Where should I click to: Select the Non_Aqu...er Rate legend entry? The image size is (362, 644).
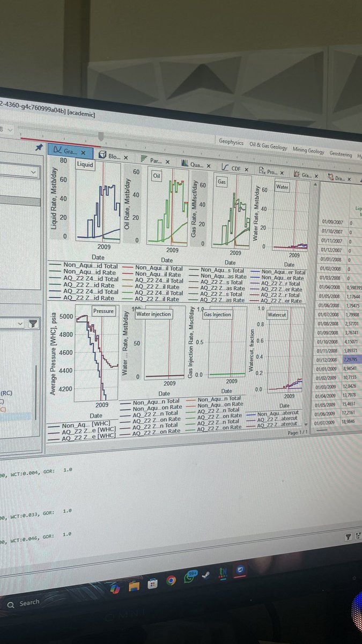pyautogui.click(x=277, y=277)
